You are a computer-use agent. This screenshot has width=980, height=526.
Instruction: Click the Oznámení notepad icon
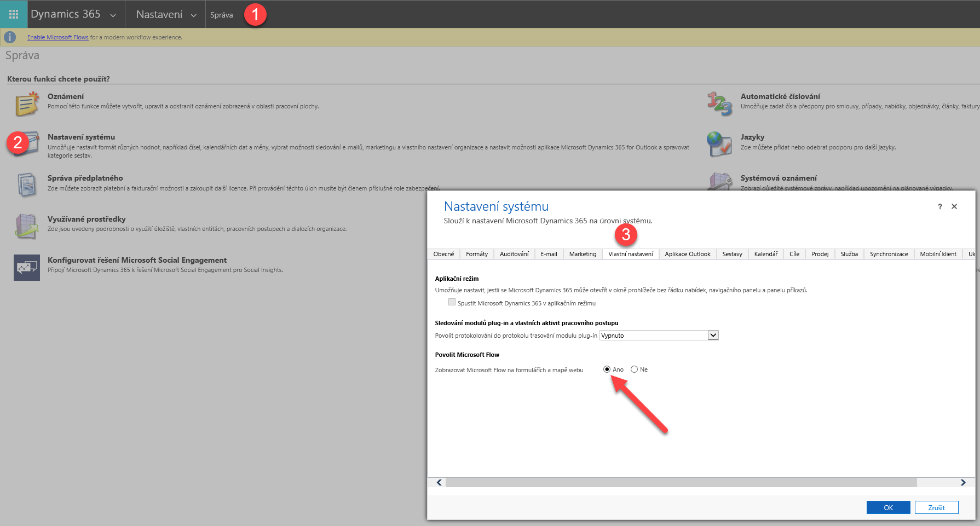(27, 104)
